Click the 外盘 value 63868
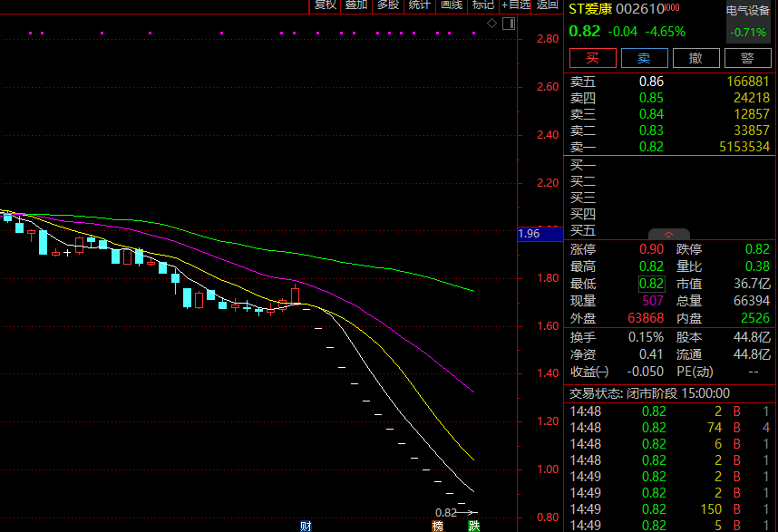This screenshot has width=778, height=532. pos(646,318)
